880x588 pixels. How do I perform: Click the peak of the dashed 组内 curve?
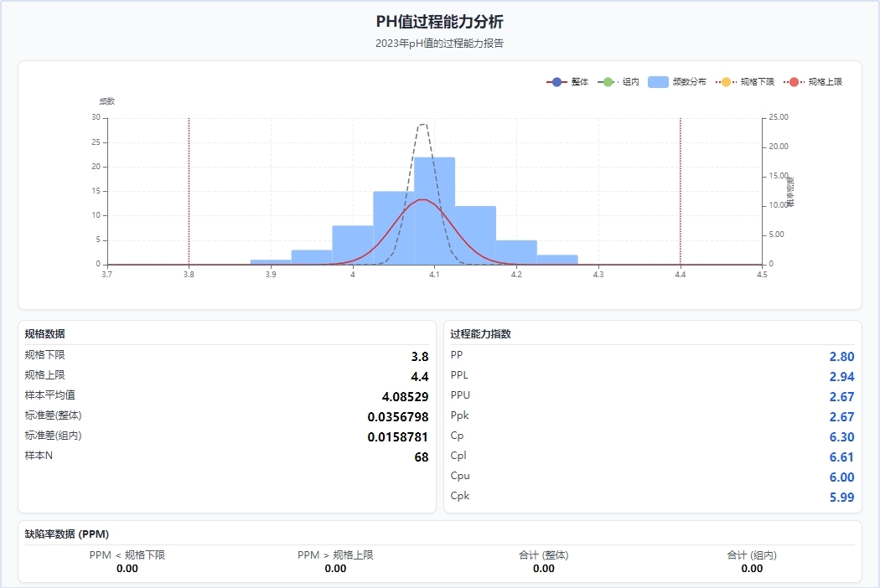pos(423,124)
